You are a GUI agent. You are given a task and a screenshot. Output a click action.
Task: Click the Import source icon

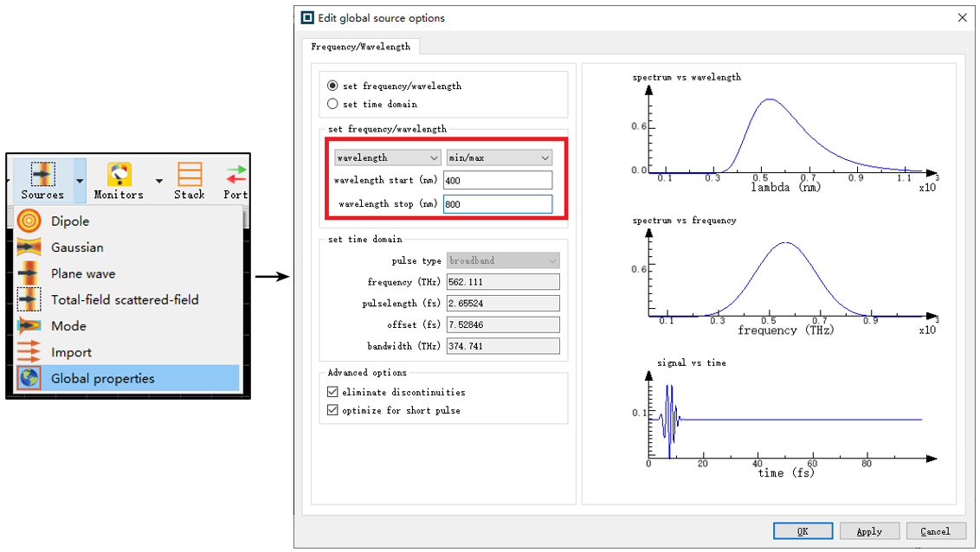pos(29,352)
